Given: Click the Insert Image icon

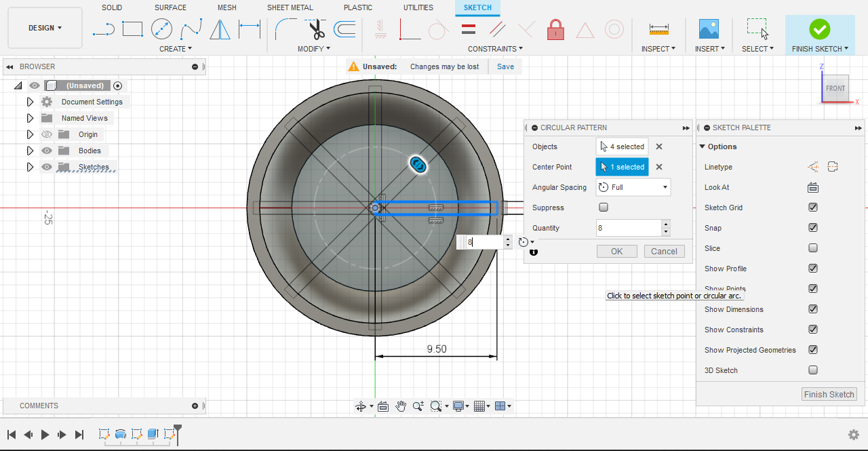Looking at the screenshot, I should point(709,29).
